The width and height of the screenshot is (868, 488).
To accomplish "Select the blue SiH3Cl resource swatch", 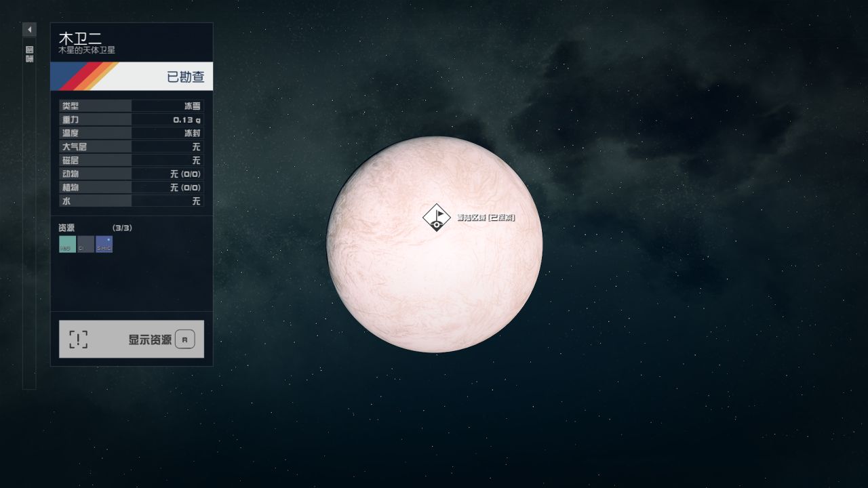I will coord(104,244).
